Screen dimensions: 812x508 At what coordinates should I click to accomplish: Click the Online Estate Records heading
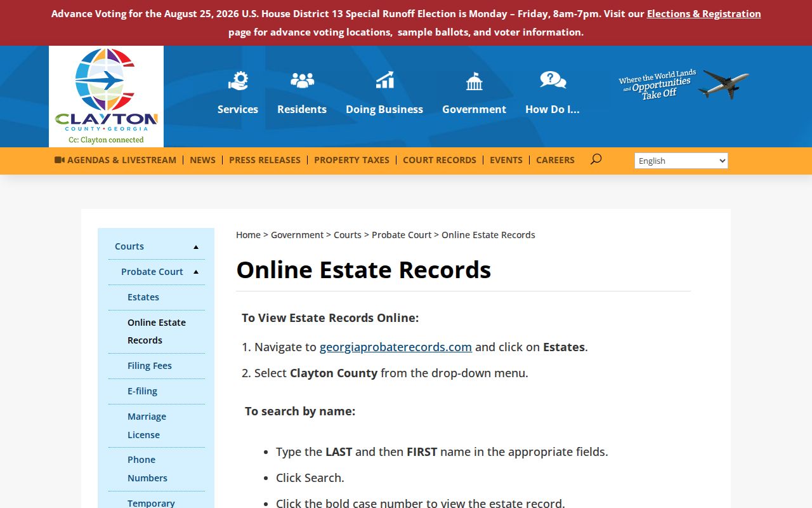pos(363,270)
